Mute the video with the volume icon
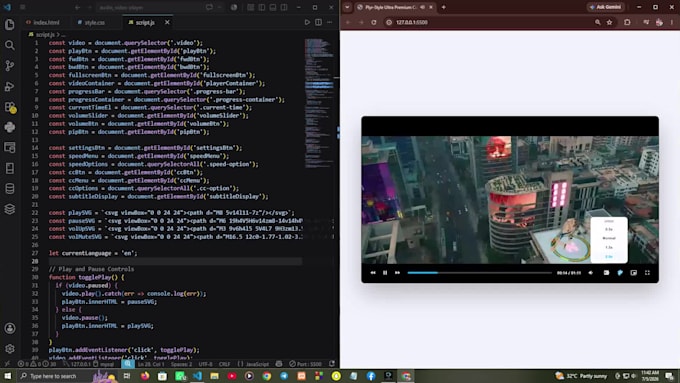The width and height of the screenshot is (680, 383). 591,273
